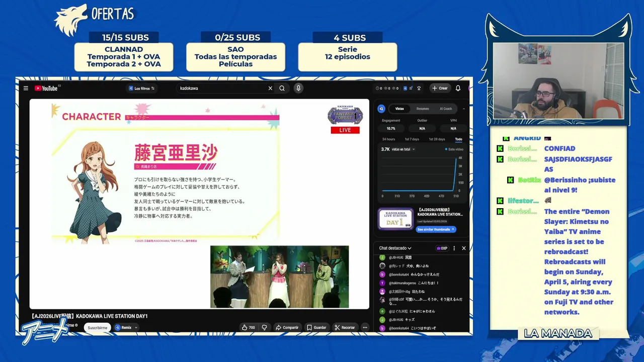Select the 1st 28 days range
This screenshot has width=644, height=362.
pyautogui.click(x=437, y=139)
